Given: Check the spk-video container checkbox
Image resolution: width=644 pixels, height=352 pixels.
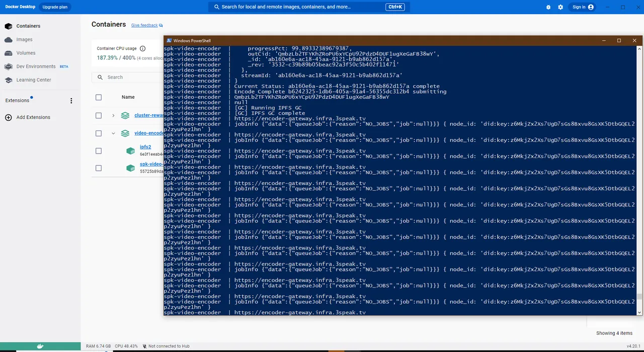Looking at the screenshot, I should pos(99,168).
